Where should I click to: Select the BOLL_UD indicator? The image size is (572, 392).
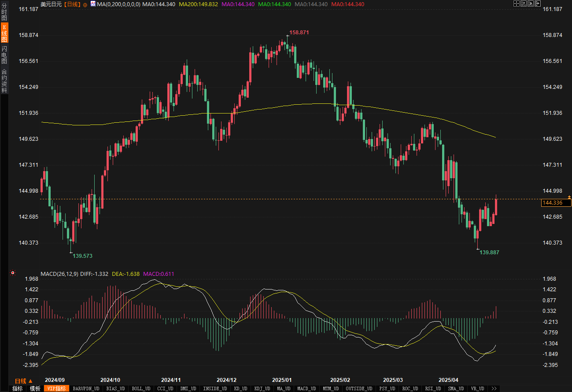[x=141, y=388]
